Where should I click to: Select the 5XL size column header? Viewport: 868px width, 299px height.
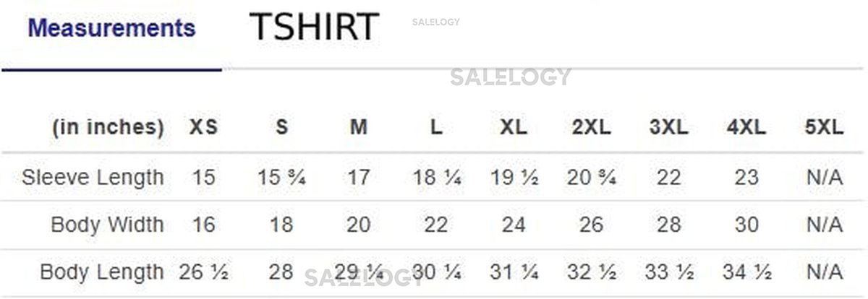tap(824, 128)
